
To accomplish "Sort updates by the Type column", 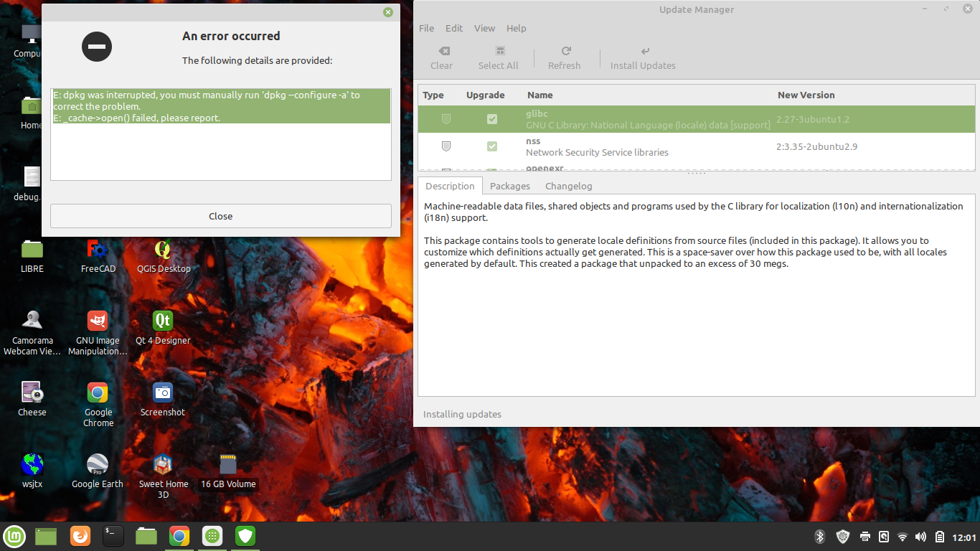I will tap(433, 95).
